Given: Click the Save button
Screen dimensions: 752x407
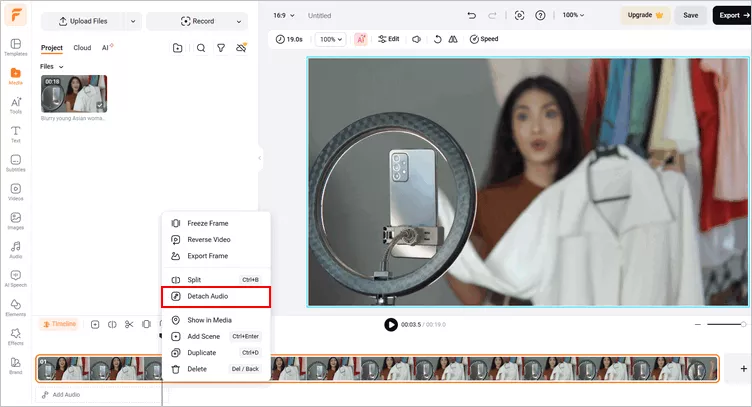Looking at the screenshot, I should tap(691, 15).
